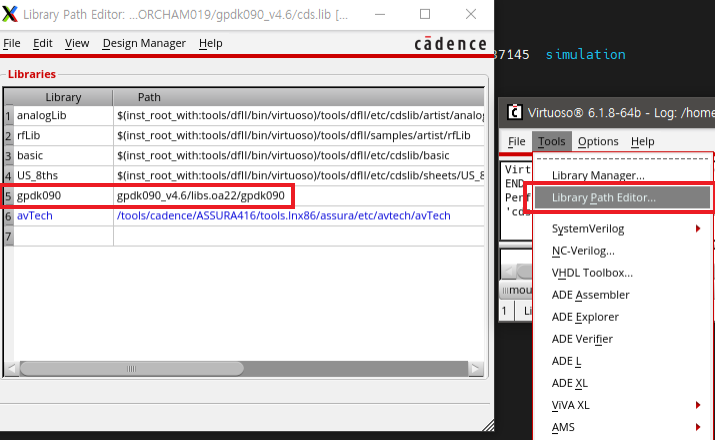The image size is (715, 440).
Task: Open File menu in Virtuoso window
Action: (516, 141)
